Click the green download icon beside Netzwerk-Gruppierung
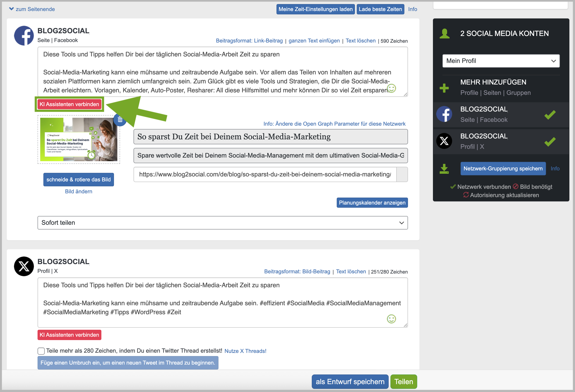Viewport: 575px width, 392px height. 444,169
